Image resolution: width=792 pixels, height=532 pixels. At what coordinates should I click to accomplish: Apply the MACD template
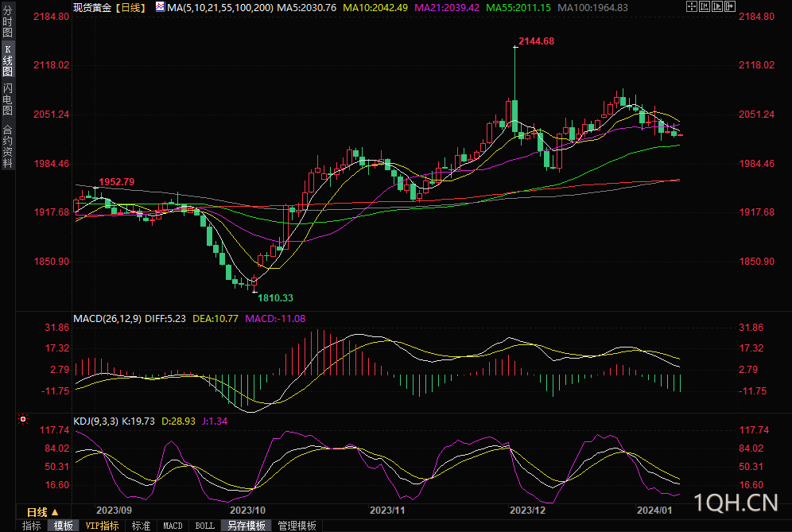173,526
